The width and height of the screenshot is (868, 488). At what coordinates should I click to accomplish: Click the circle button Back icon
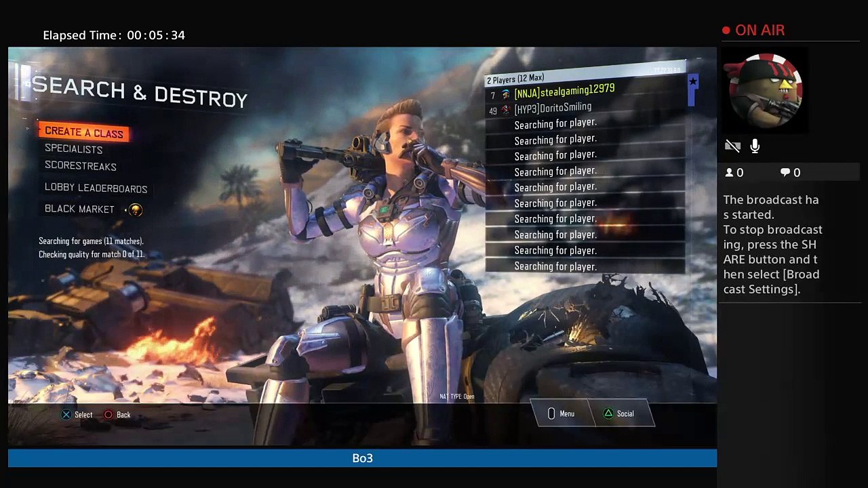pos(108,415)
